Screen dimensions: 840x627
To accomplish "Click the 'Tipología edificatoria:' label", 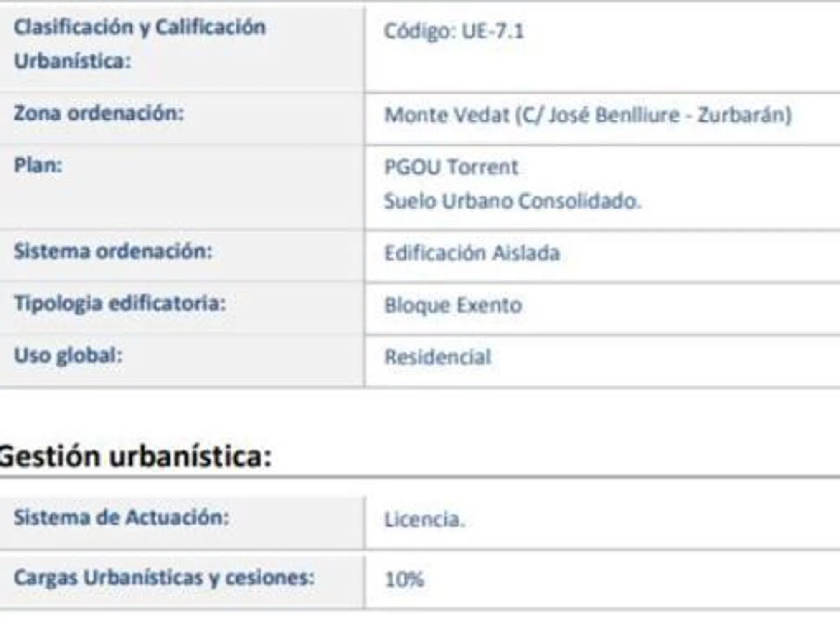I will (120, 303).
